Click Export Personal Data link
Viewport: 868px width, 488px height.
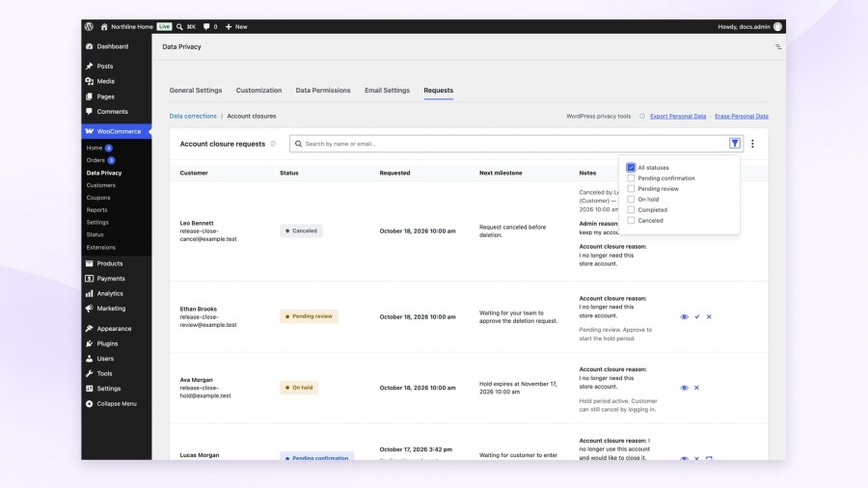678,116
